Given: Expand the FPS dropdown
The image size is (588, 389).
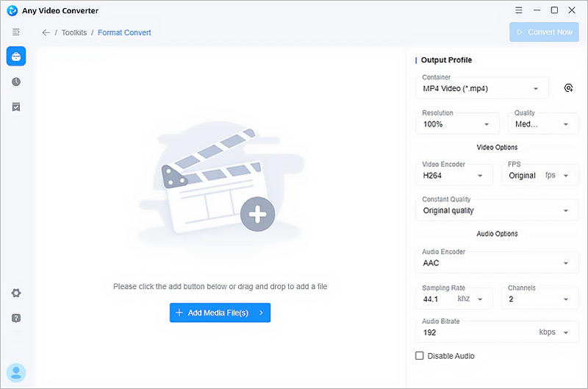Looking at the screenshot, I should (540, 175).
